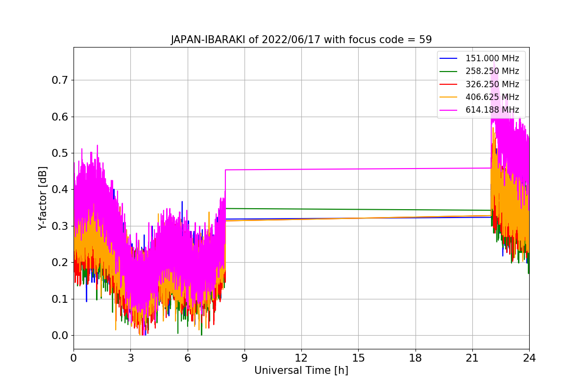The image size is (588, 392).
Task: Click the red line sample in legend
Action: [x=449, y=84]
